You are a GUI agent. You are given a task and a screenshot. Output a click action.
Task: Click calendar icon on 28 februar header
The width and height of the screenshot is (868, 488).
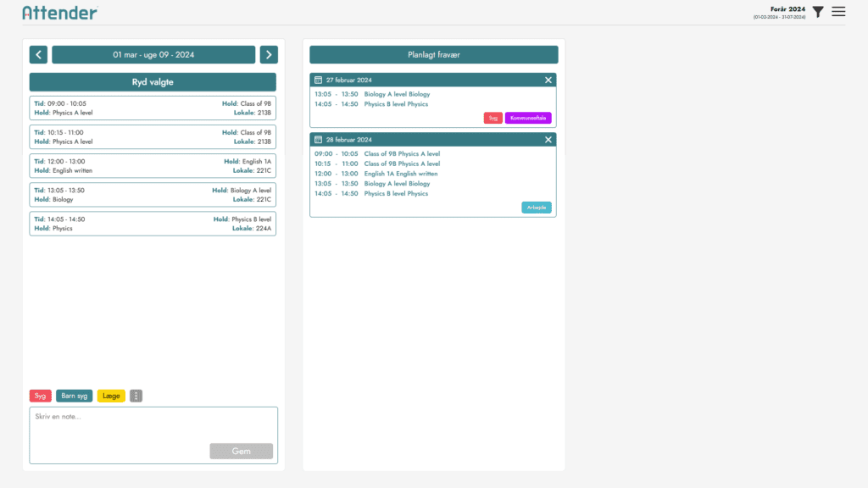tap(319, 139)
